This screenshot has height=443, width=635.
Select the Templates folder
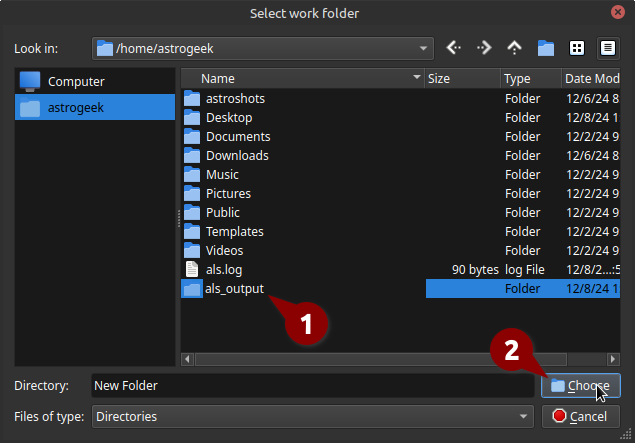tap(400, 232)
